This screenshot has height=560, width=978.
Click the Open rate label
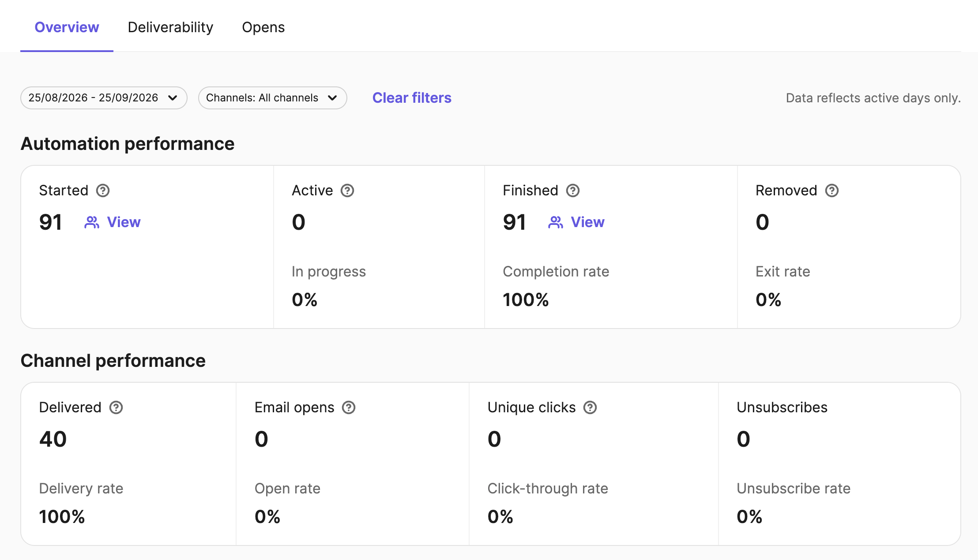(x=287, y=489)
